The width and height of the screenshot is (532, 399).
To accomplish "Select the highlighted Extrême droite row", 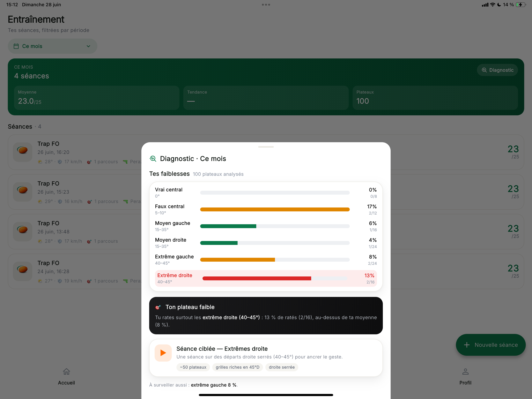I will pyautogui.click(x=266, y=278).
